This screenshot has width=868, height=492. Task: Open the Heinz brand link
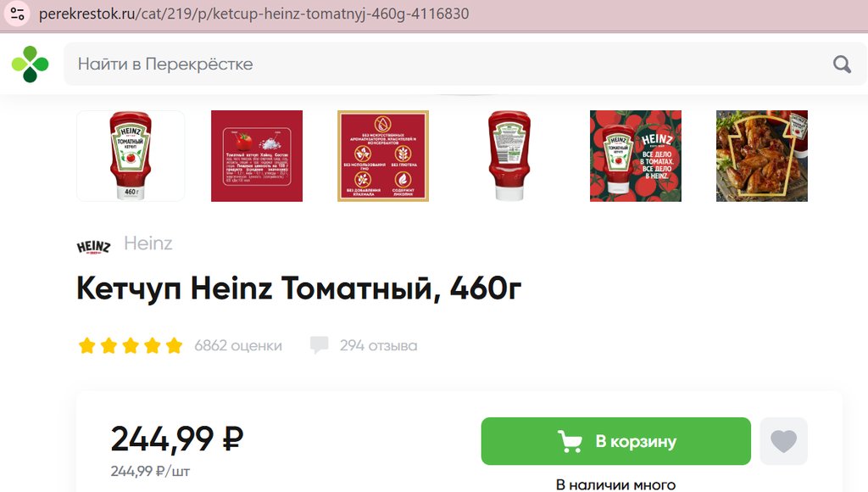tap(147, 243)
